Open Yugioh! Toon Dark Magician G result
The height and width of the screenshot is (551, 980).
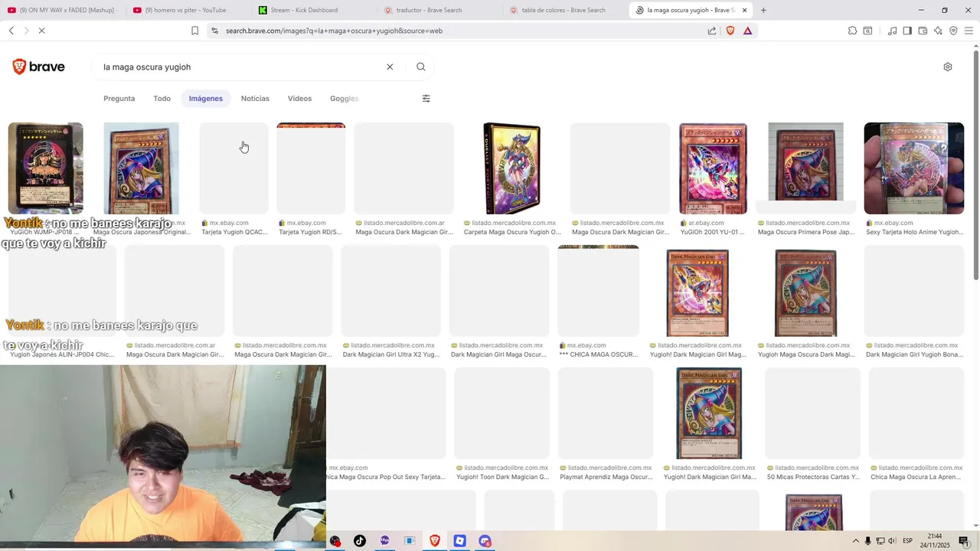click(x=503, y=477)
